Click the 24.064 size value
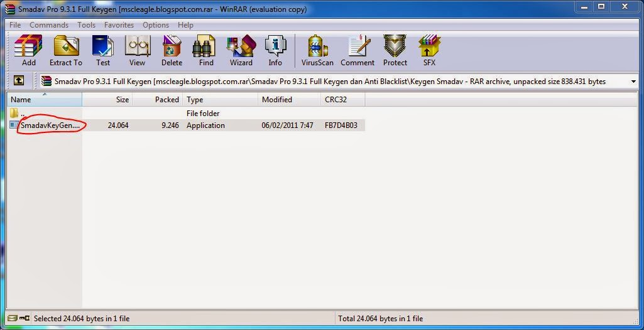Image resolution: width=644 pixels, height=330 pixels. (118, 125)
